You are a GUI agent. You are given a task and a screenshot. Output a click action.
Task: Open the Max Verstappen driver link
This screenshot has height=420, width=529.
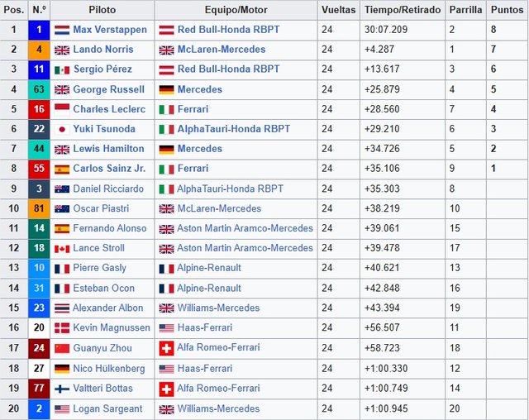pyautogui.click(x=110, y=30)
